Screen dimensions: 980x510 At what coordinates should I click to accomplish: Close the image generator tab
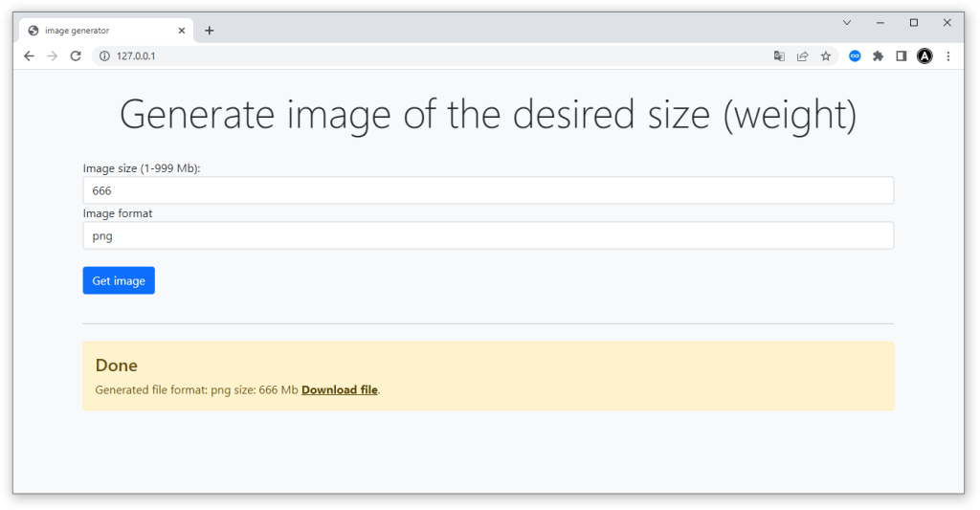click(x=182, y=31)
